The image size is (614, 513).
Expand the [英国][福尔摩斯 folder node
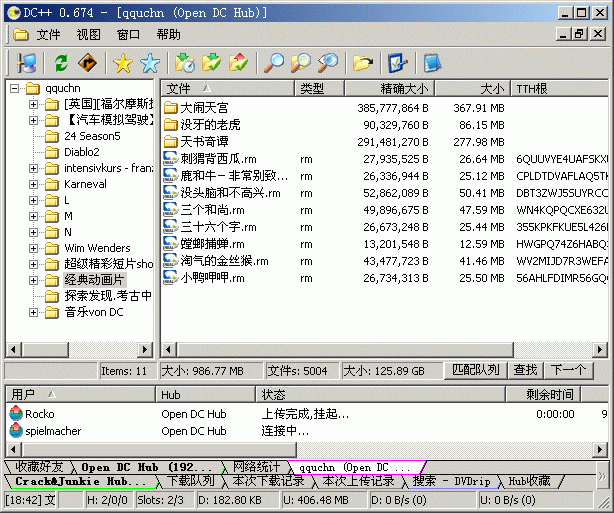click(33, 104)
